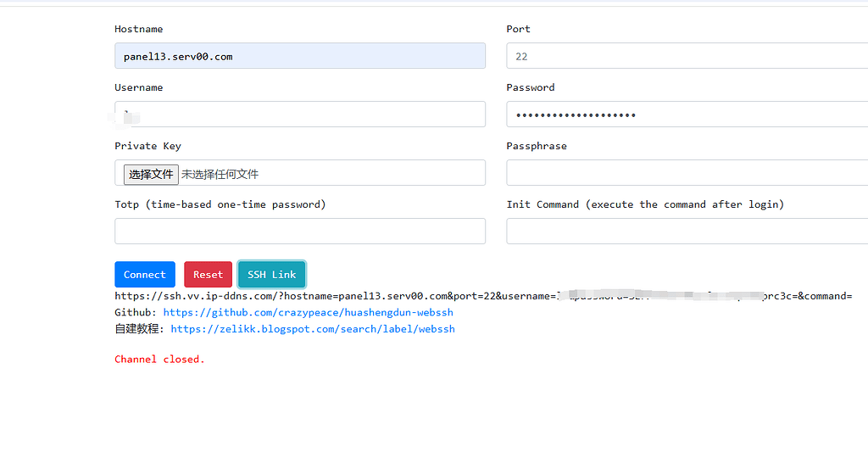The image size is (868, 469).
Task: Click the Init Command input field
Action: pos(687,231)
